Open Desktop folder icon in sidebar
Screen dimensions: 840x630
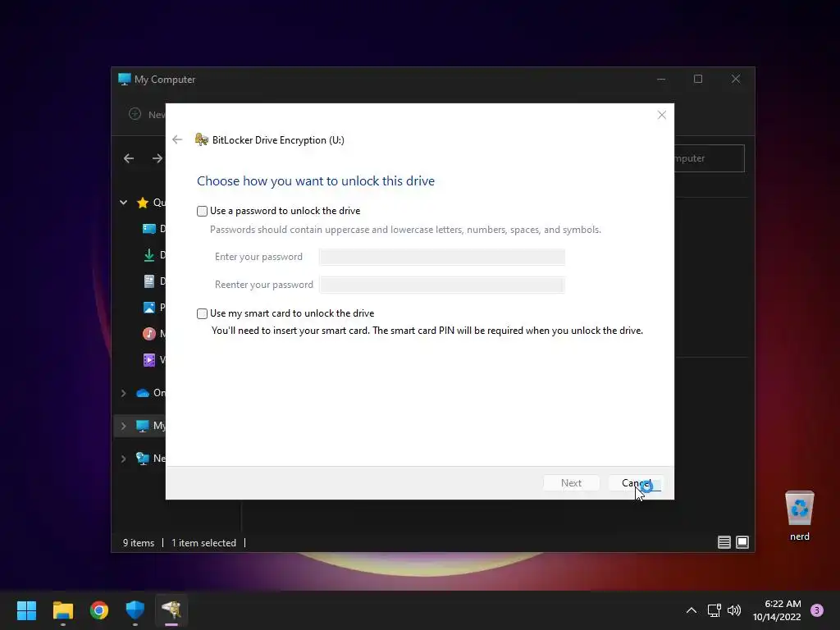coord(149,229)
